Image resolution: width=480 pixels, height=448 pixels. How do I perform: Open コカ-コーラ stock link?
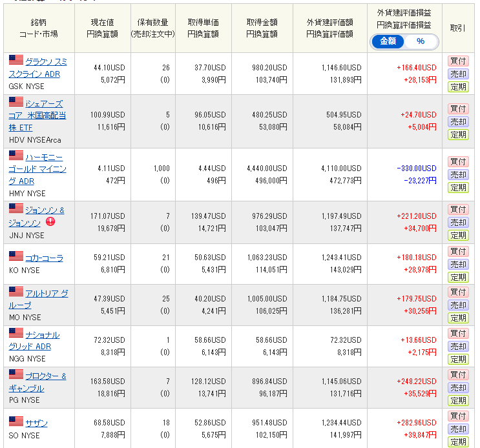click(x=44, y=258)
